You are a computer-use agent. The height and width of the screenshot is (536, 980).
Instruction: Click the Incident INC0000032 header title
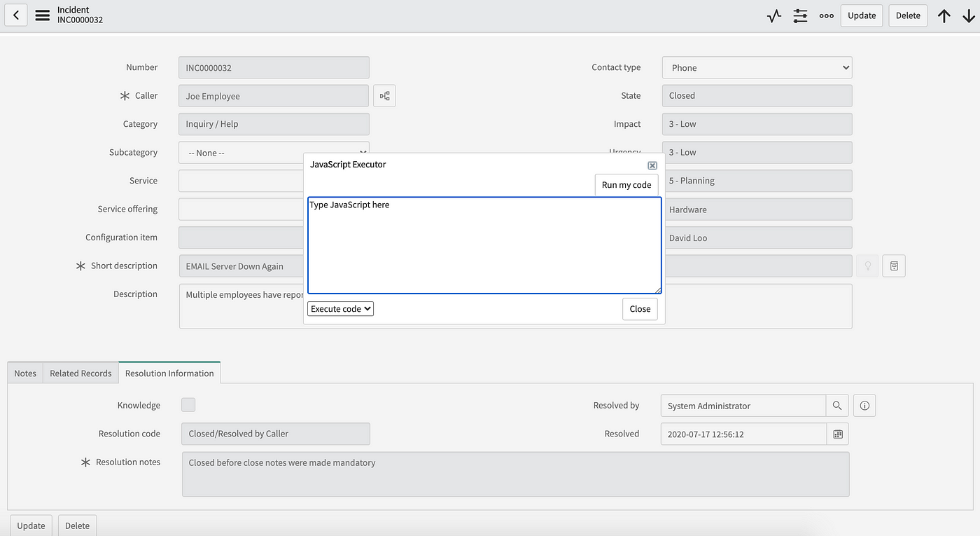click(80, 15)
